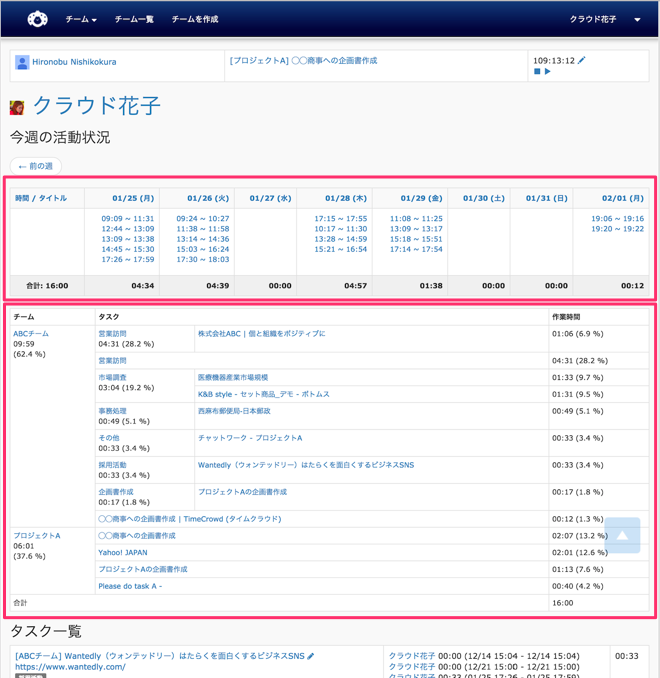The width and height of the screenshot is (660, 678).
Task: Click the stop timer square icon
Action: [x=537, y=72]
